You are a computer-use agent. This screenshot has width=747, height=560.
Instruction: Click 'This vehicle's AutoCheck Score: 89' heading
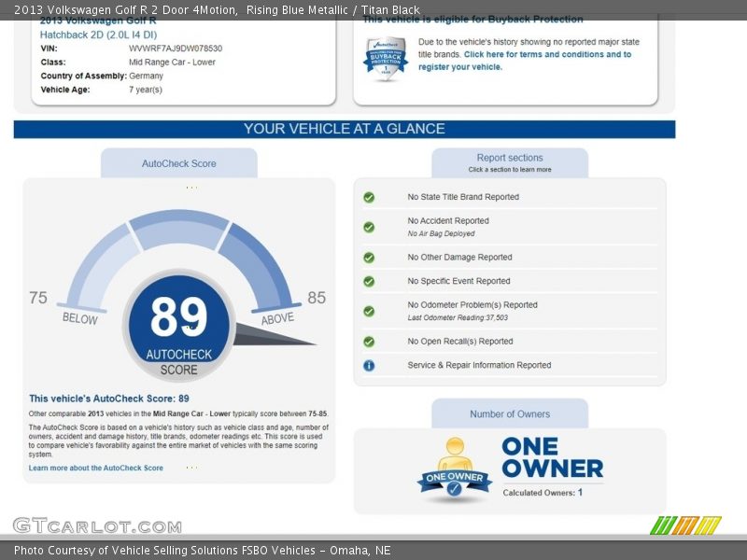(x=109, y=399)
